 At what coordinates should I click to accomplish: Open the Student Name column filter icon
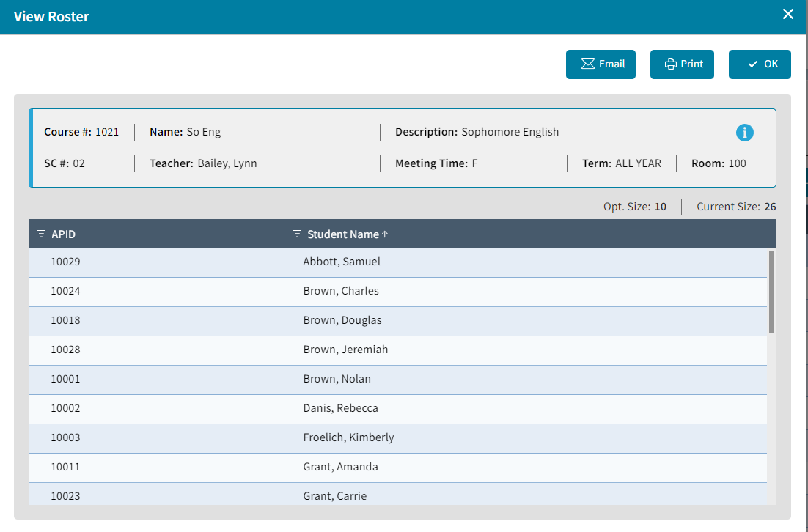click(298, 234)
